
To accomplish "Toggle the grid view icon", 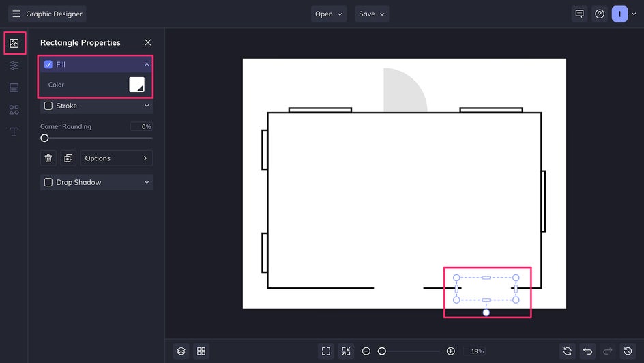I will 201,351.
